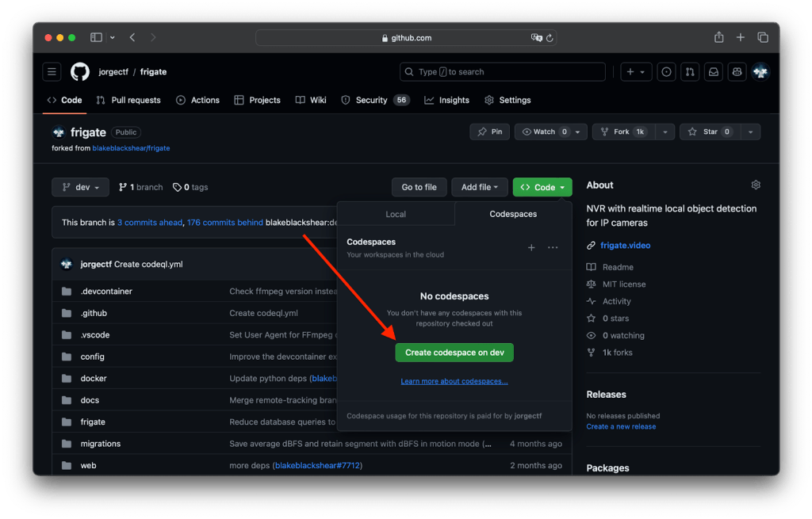Switch to Pull requests tab
Viewport: 812px width, 519px height.
(x=128, y=101)
